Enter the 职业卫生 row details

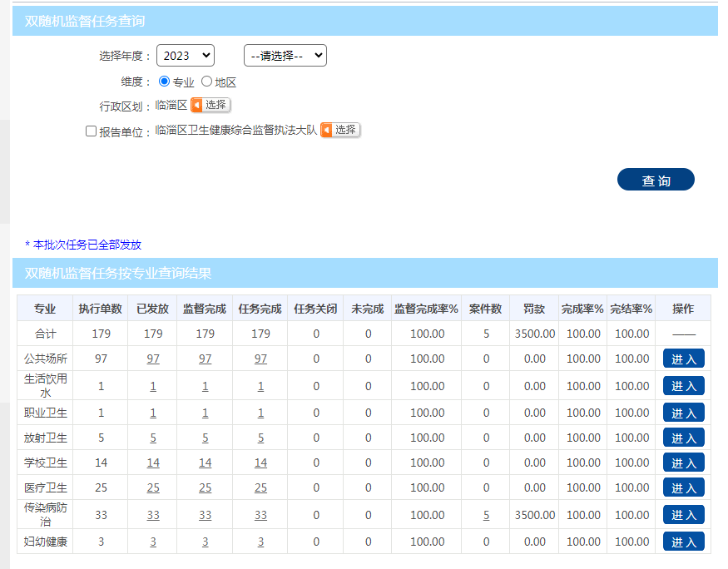coord(683,413)
